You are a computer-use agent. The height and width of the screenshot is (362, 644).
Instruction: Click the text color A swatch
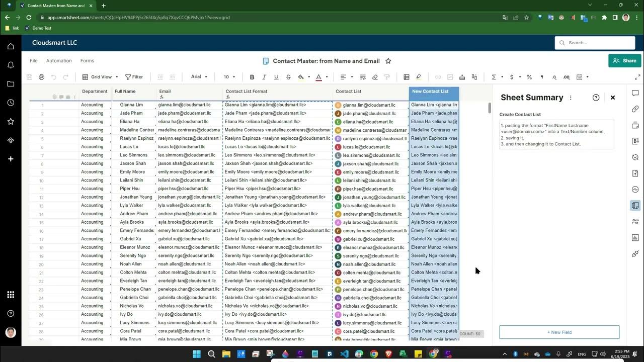(x=318, y=77)
